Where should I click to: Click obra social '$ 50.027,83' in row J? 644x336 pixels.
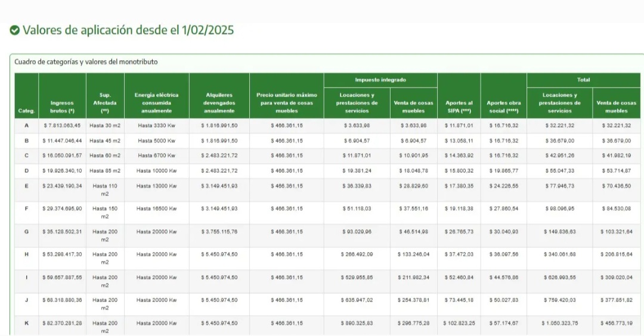click(x=503, y=300)
